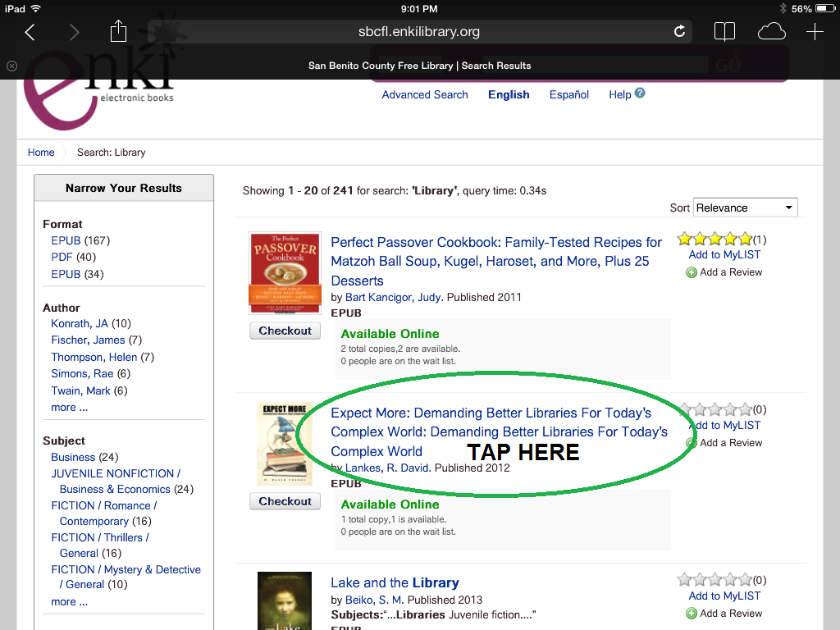Open the Perfect Passover Cookbook title link
Image resolution: width=840 pixels, height=630 pixels.
tap(496, 262)
